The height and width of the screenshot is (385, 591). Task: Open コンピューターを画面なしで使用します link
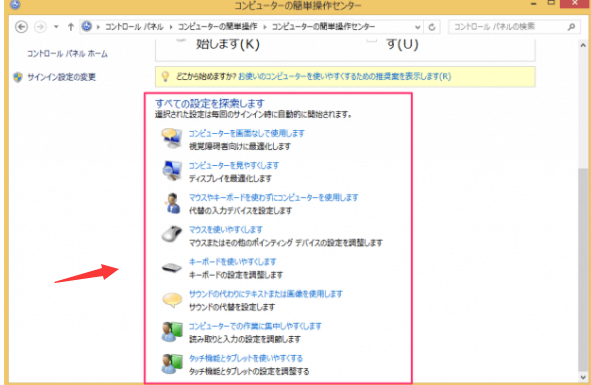pyautogui.click(x=247, y=133)
